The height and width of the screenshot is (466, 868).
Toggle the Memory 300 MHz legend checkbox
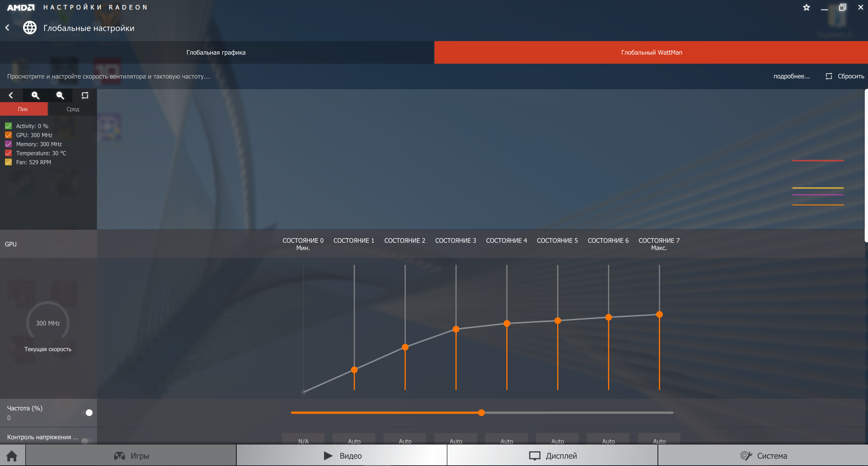(x=8, y=144)
